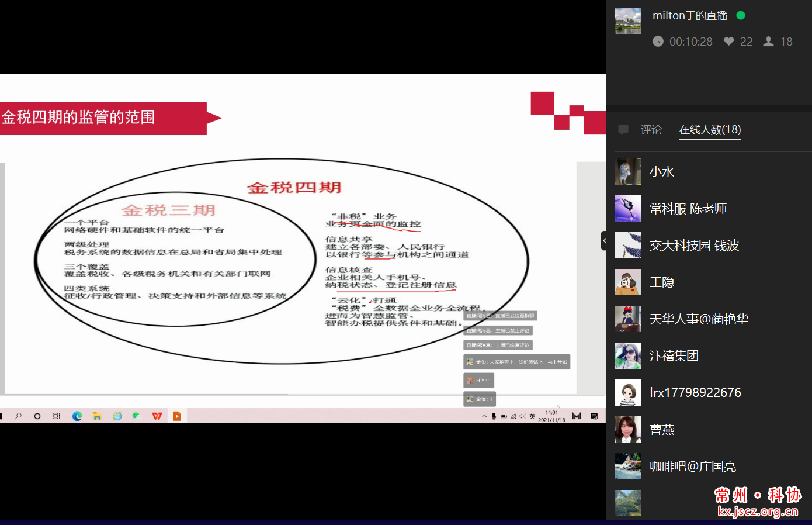Open Microsoft Edge in the taskbar
The width and height of the screenshot is (812, 525).
point(77,416)
